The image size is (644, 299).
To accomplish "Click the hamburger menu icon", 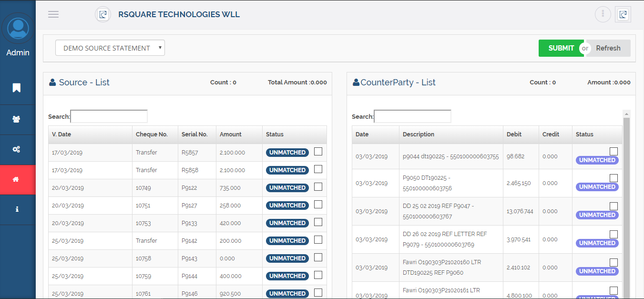I will [53, 14].
